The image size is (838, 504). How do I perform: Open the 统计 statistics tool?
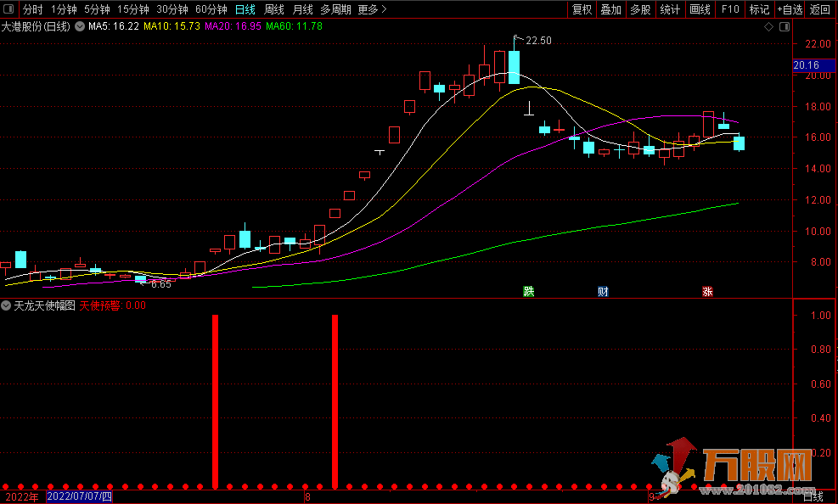pos(670,9)
